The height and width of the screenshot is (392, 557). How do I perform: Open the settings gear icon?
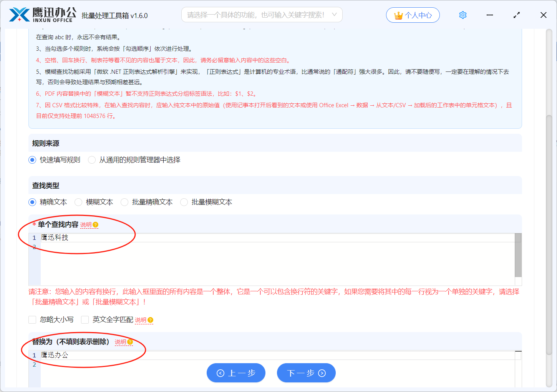click(x=463, y=15)
